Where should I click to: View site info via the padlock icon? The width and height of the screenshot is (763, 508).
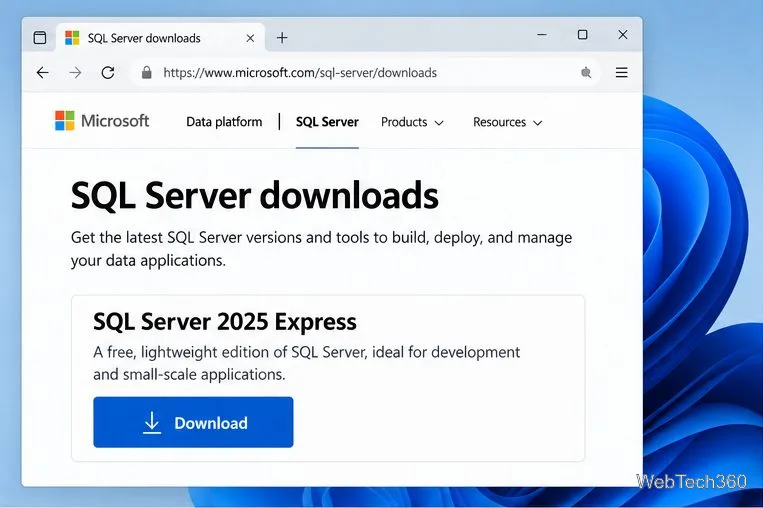[x=146, y=73]
